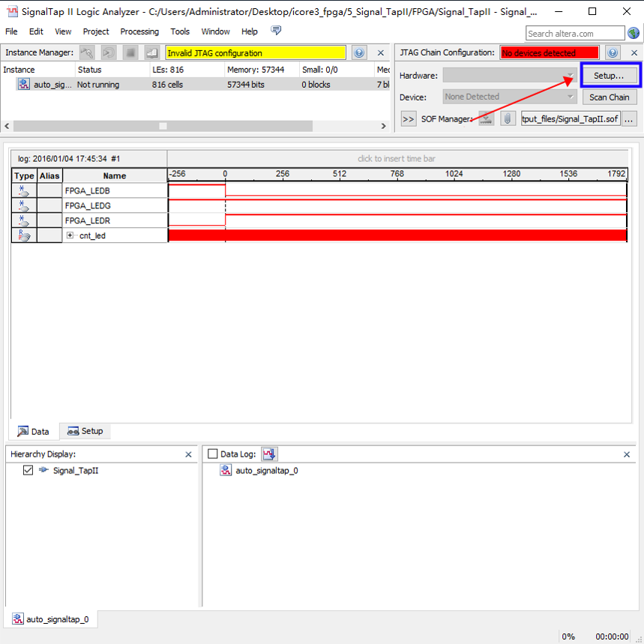Click the Instance Manager horizontal scrollbar thumb
The width and height of the screenshot is (644, 644).
163,126
